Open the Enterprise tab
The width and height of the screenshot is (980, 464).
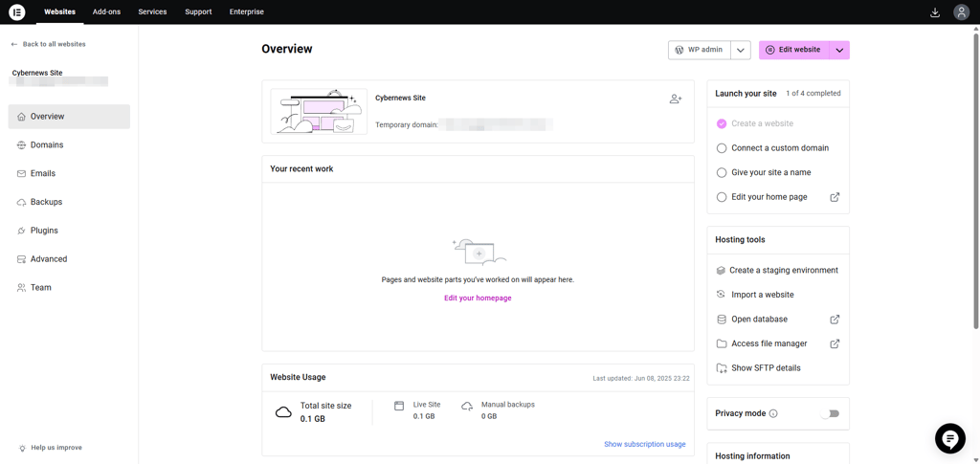coord(246,11)
